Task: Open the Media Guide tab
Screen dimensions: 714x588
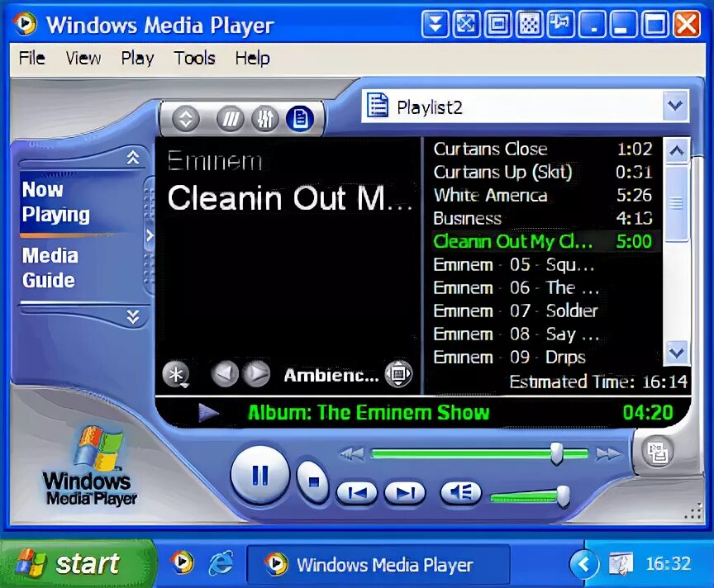Action: click(x=50, y=268)
